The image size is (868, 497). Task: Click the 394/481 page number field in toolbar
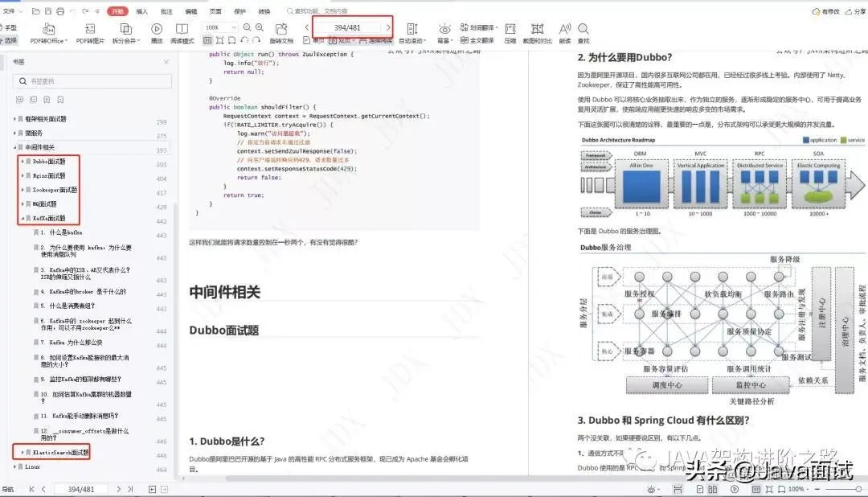[x=347, y=27]
